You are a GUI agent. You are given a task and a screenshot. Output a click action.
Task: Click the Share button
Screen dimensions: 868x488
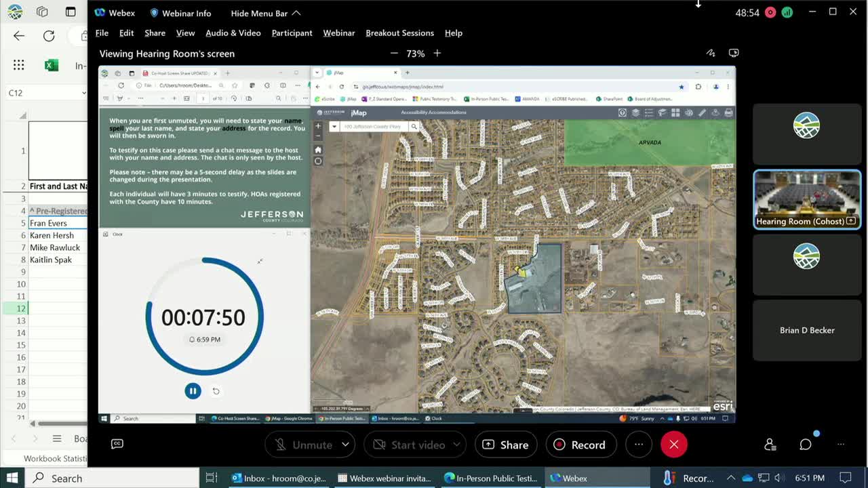[x=505, y=445]
